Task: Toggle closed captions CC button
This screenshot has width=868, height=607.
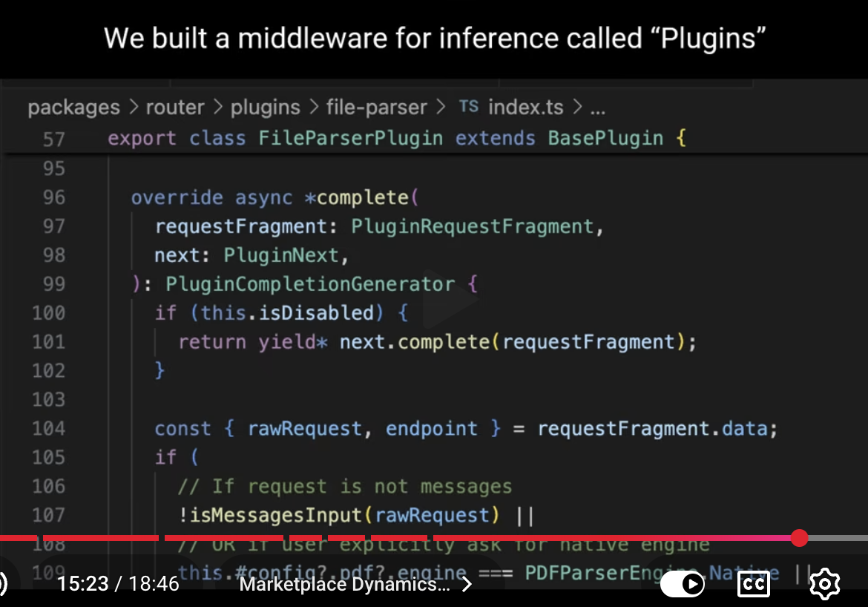Action: coord(754,584)
